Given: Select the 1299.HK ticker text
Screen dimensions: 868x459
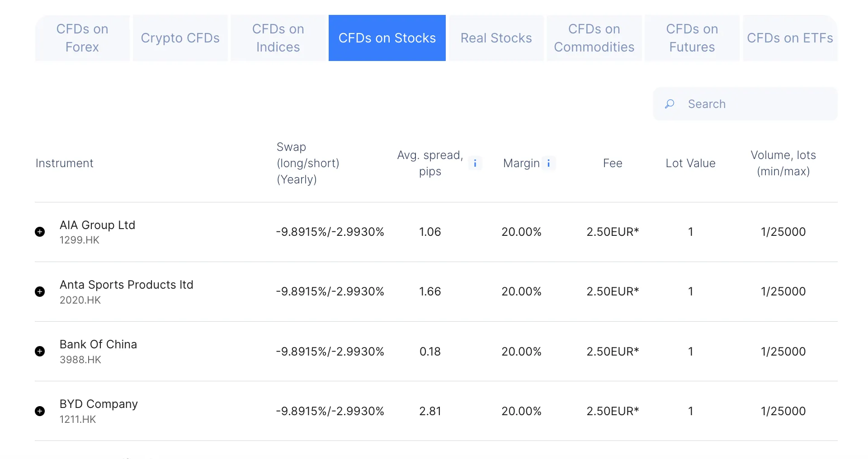Looking at the screenshot, I should coord(80,240).
